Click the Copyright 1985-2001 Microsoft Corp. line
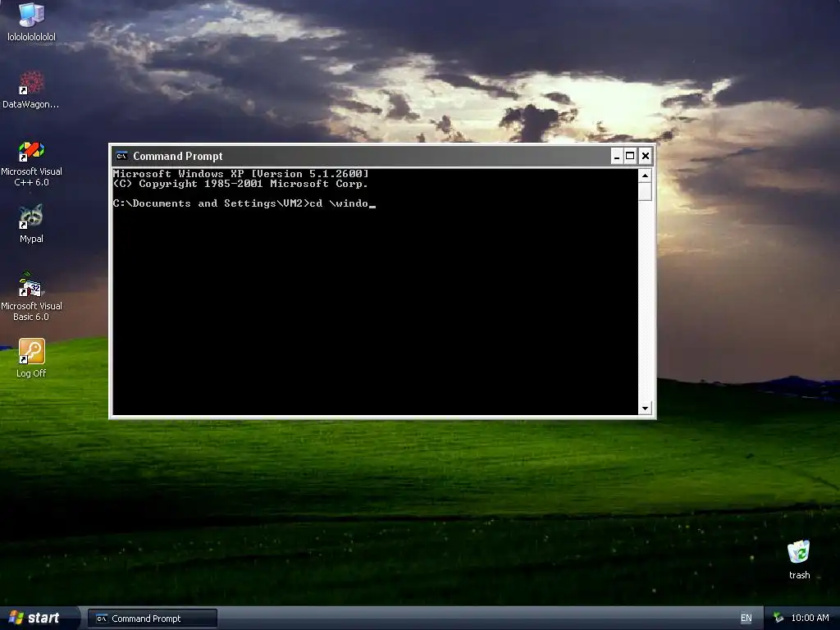The width and height of the screenshot is (840, 630). click(x=240, y=184)
